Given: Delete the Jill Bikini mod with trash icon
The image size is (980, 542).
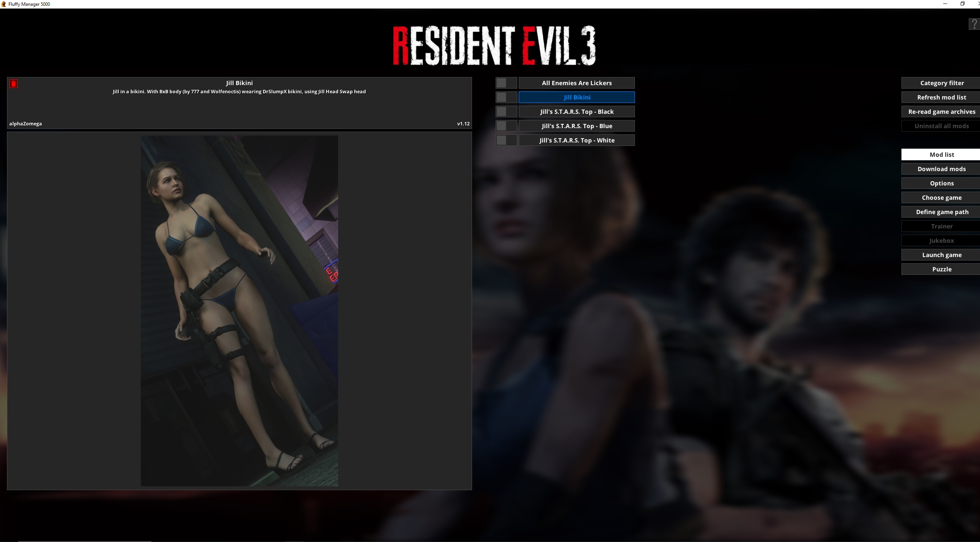Looking at the screenshot, I should click(x=14, y=84).
